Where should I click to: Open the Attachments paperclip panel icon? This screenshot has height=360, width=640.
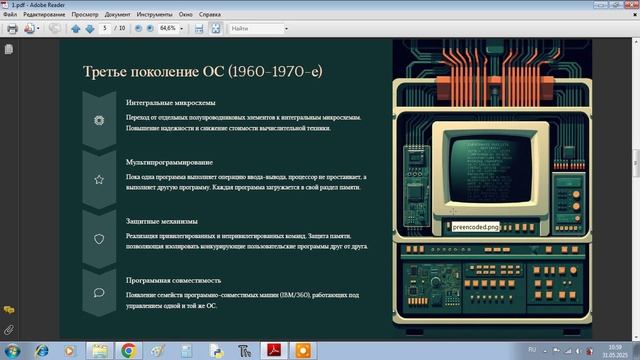tap(9, 329)
